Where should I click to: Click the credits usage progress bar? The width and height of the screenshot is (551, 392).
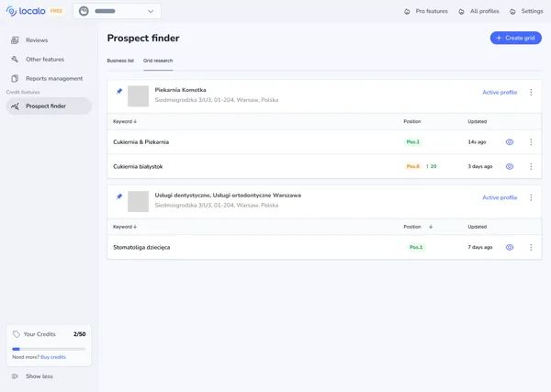(x=49, y=349)
